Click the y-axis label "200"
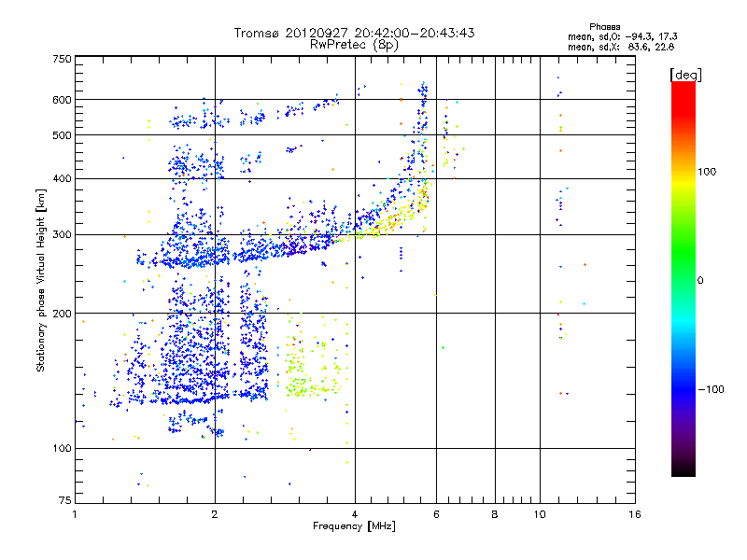Screen dimensions: 747x560 (x=62, y=314)
